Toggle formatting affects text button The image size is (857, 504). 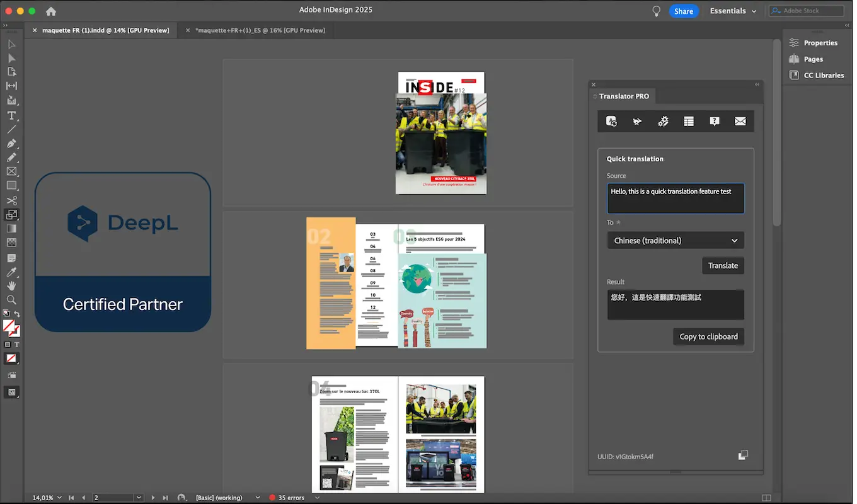point(17,345)
